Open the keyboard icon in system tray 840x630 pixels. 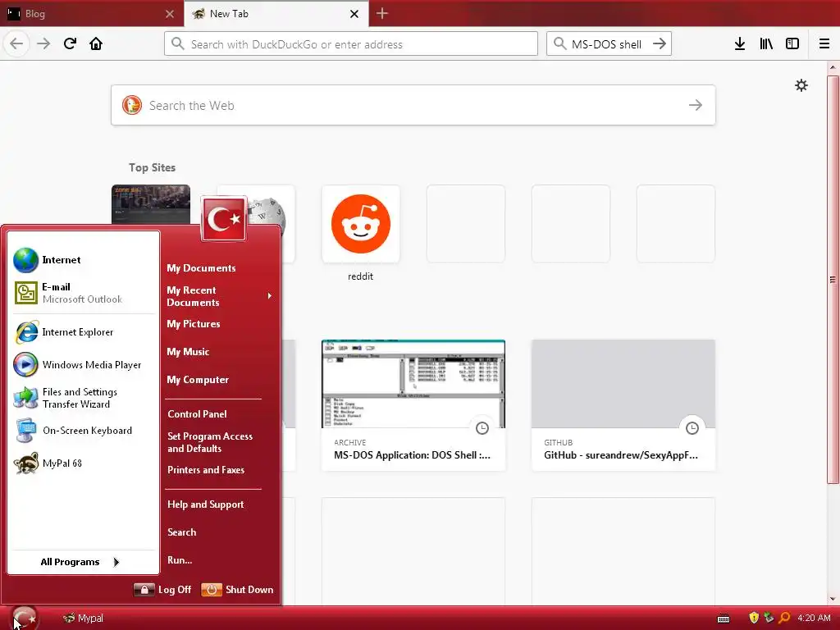click(x=724, y=619)
